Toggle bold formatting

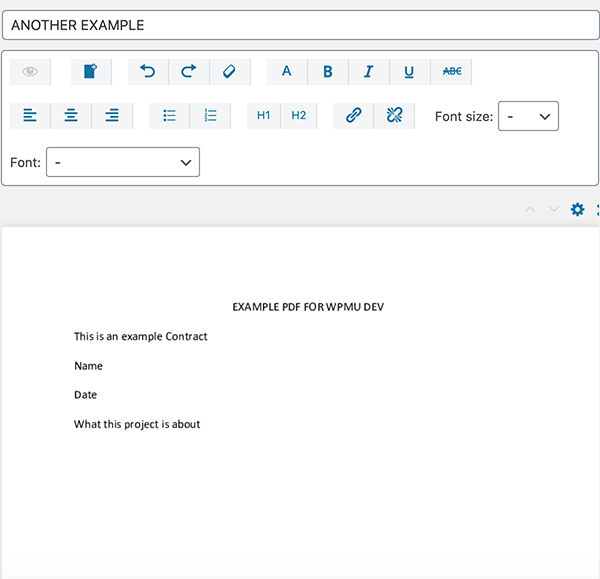click(328, 72)
